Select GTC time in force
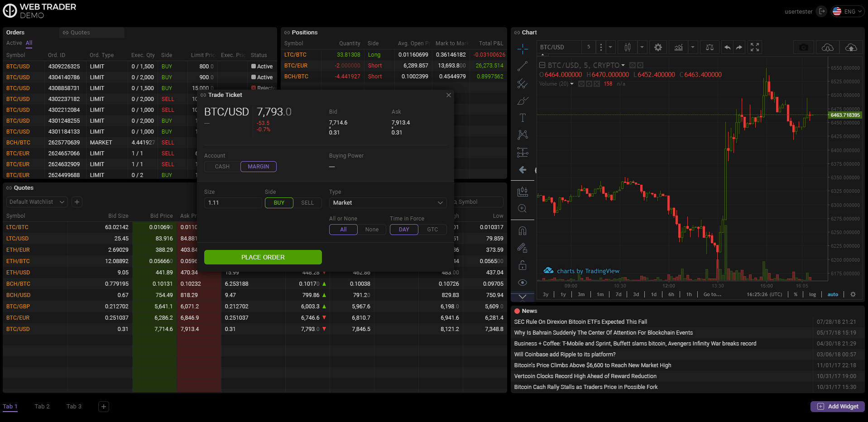The width and height of the screenshot is (868, 422). pyautogui.click(x=432, y=230)
